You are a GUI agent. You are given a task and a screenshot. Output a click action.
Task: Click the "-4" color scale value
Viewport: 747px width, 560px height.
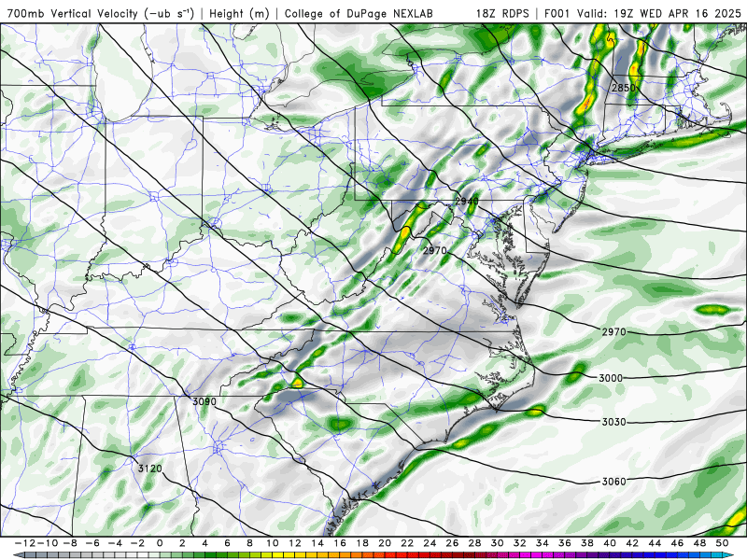pos(115,543)
